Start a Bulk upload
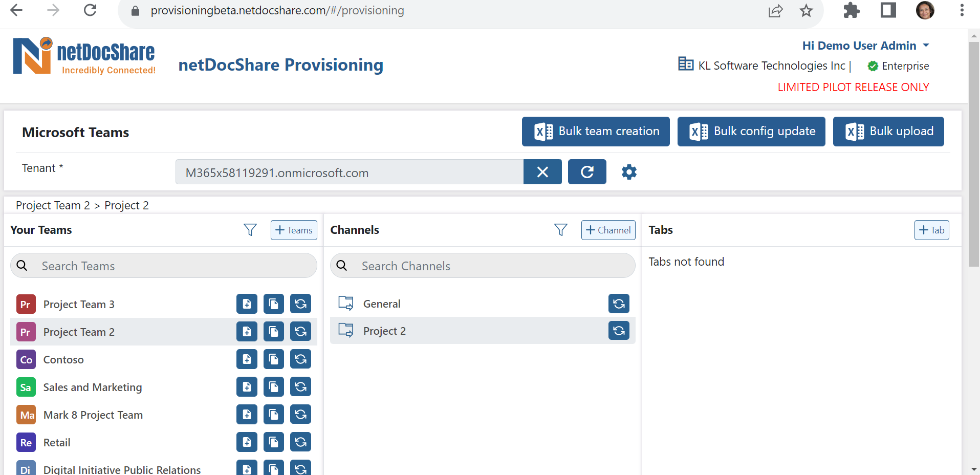Screen dimensions: 980x475 (x=888, y=132)
